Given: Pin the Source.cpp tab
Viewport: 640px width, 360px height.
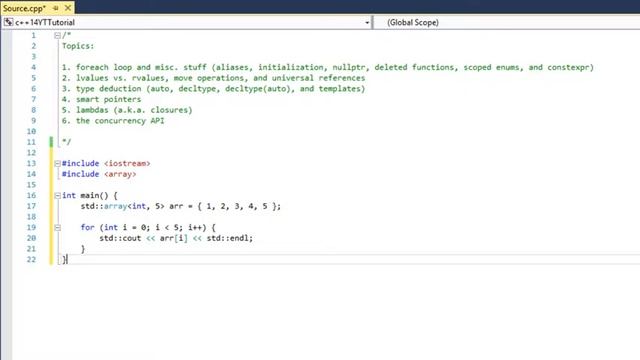Looking at the screenshot, I should (56, 8).
